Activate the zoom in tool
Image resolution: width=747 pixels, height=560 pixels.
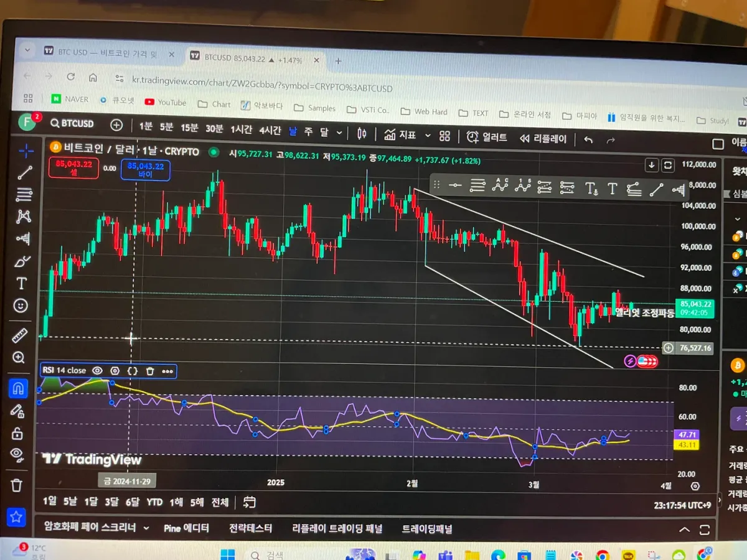19,357
